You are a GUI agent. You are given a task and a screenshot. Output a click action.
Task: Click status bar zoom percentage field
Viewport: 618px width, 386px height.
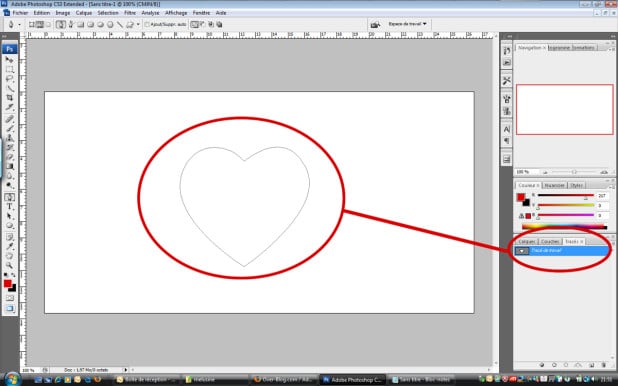29,370
